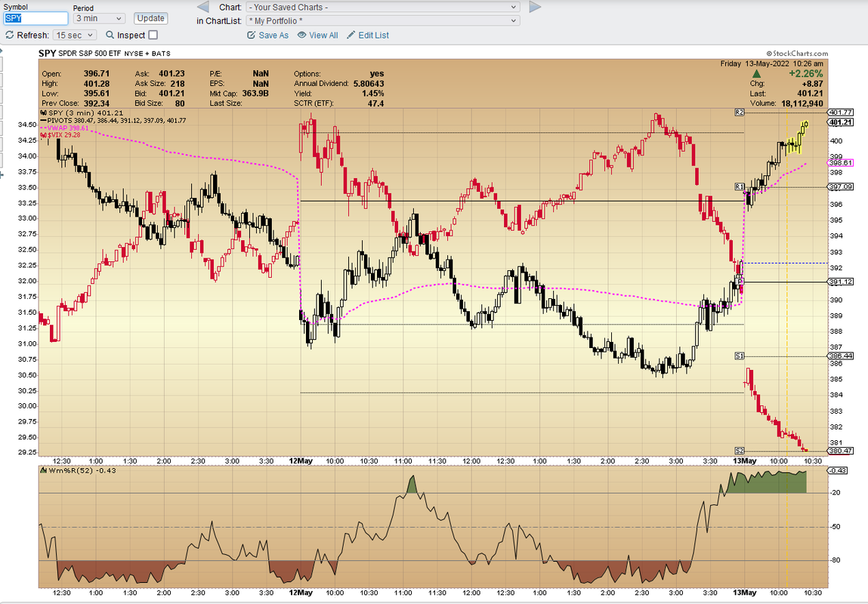Click the 398.61 VWAP price axis label

[x=840, y=162]
